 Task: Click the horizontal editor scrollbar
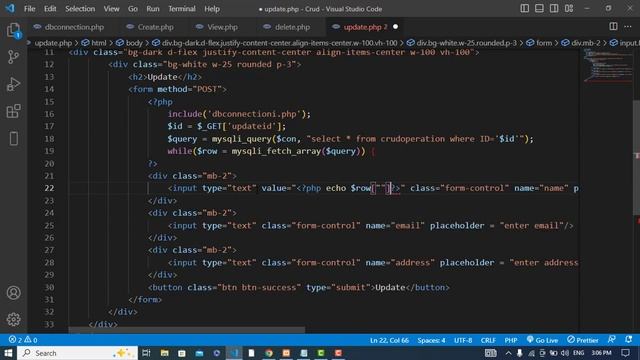[x=187, y=330]
